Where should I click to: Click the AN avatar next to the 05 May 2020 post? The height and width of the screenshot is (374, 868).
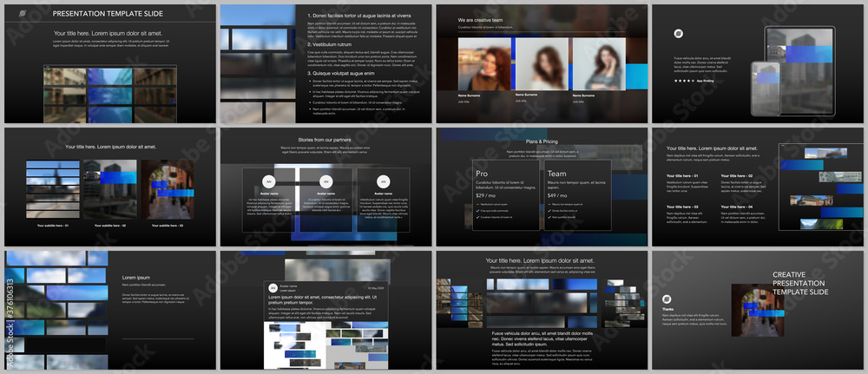click(273, 288)
